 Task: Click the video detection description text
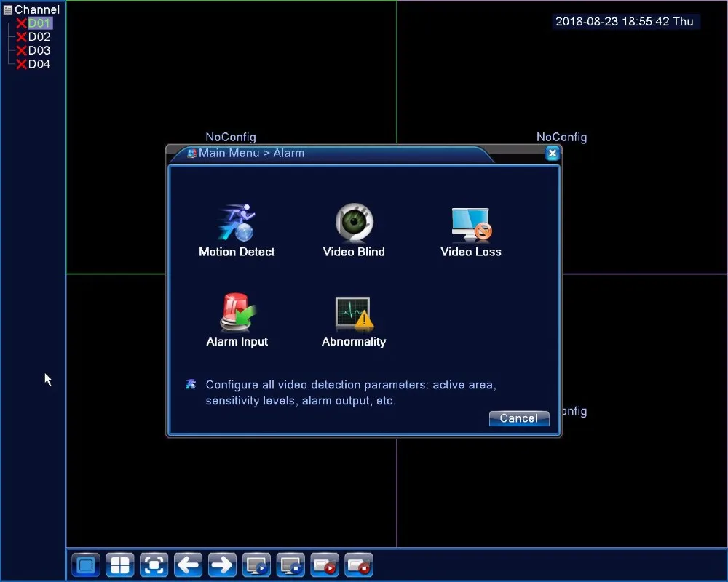tap(351, 393)
